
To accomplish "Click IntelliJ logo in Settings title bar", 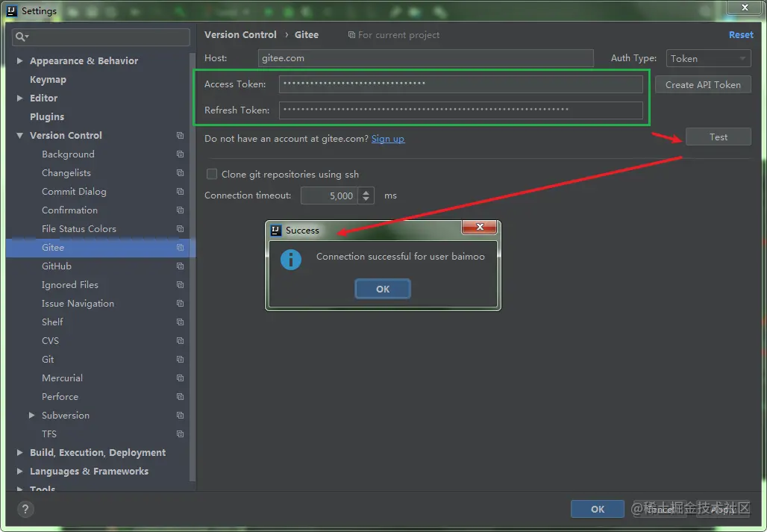I will [x=12, y=10].
